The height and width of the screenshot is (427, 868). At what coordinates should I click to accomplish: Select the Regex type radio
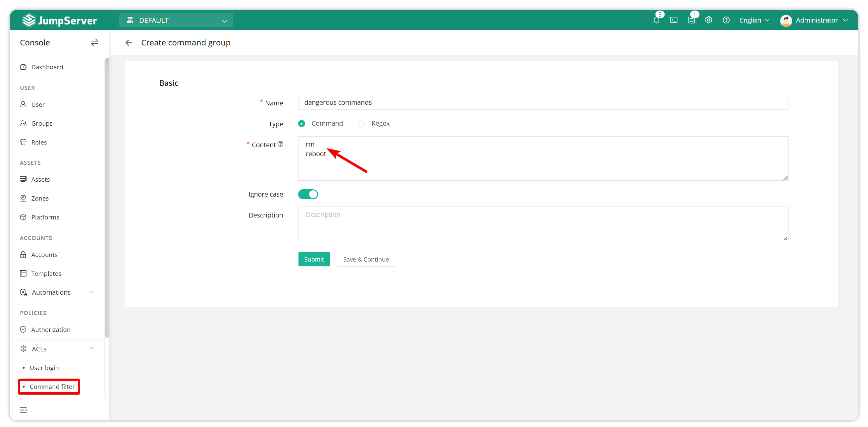pos(361,123)
